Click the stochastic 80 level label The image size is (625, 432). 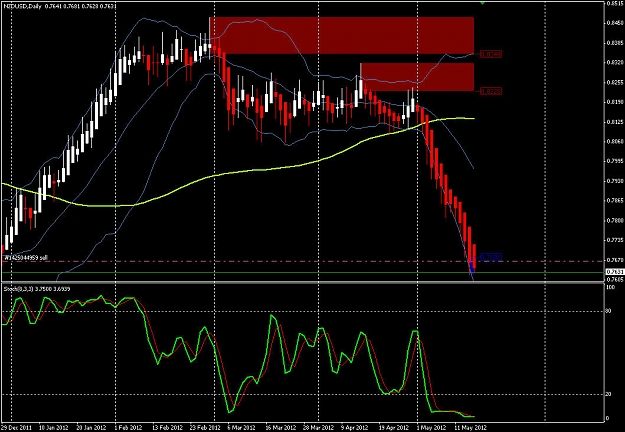609,312
